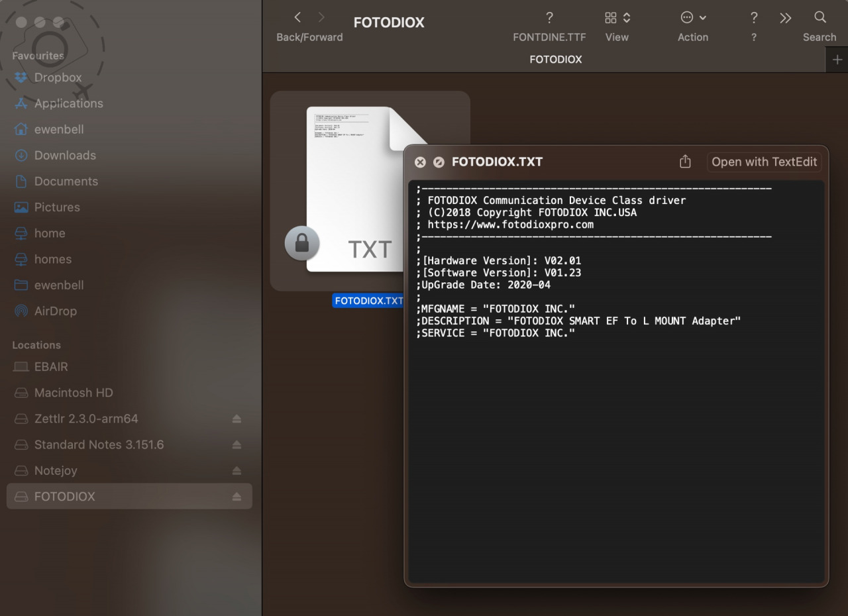Eject the Standard Notes volume
Screen dimensions: 848x616
(237, 444)
